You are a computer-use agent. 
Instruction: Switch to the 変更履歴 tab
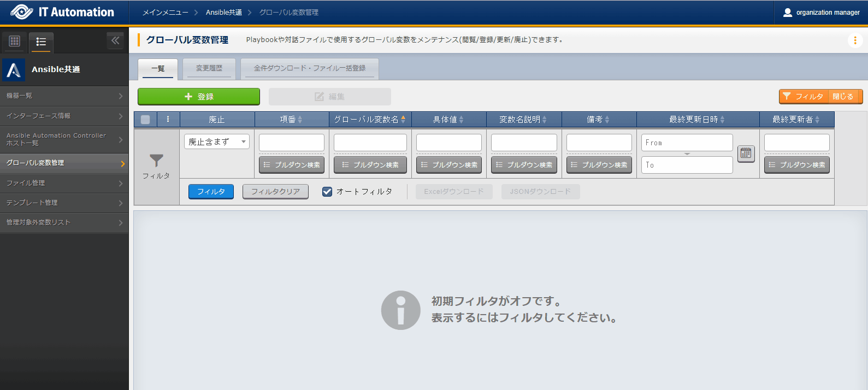[209, 68]
